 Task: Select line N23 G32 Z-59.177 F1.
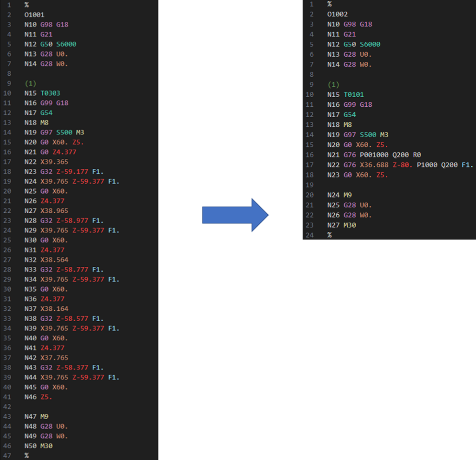pyautogui.click(x=64, y=171)
